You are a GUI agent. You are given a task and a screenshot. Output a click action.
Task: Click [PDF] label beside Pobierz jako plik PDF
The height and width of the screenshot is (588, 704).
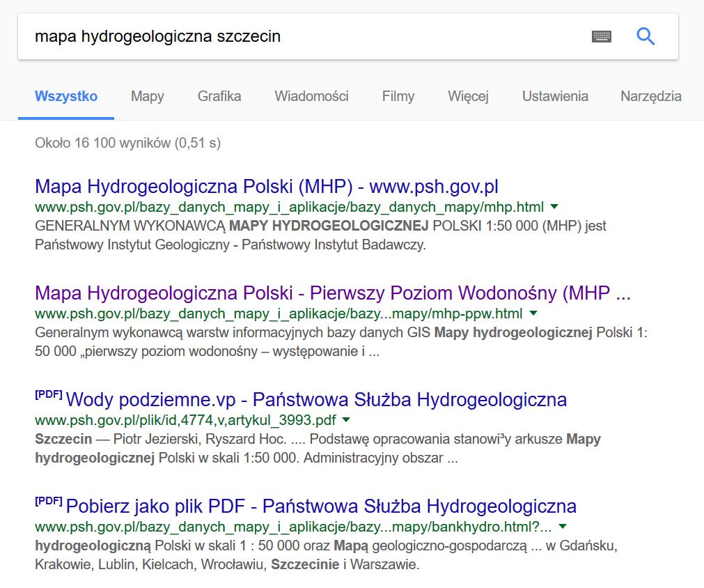(x=49, y=501)
